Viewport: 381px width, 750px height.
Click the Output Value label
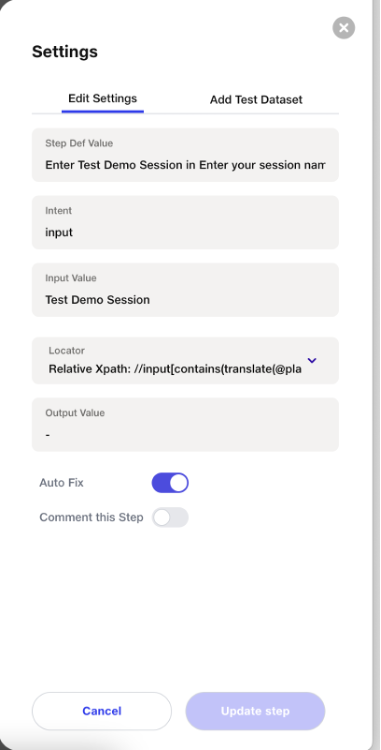(75, 413)
